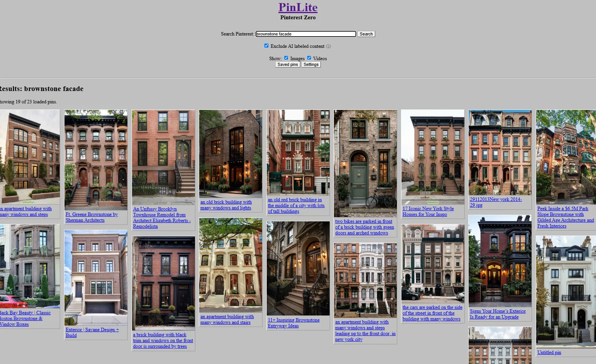Open link 'Peek Inside a $6.5M Park Slope Brownstone'
Viewport: 596px width, 364px height.
pyautogui.click(x=566, y=217)
